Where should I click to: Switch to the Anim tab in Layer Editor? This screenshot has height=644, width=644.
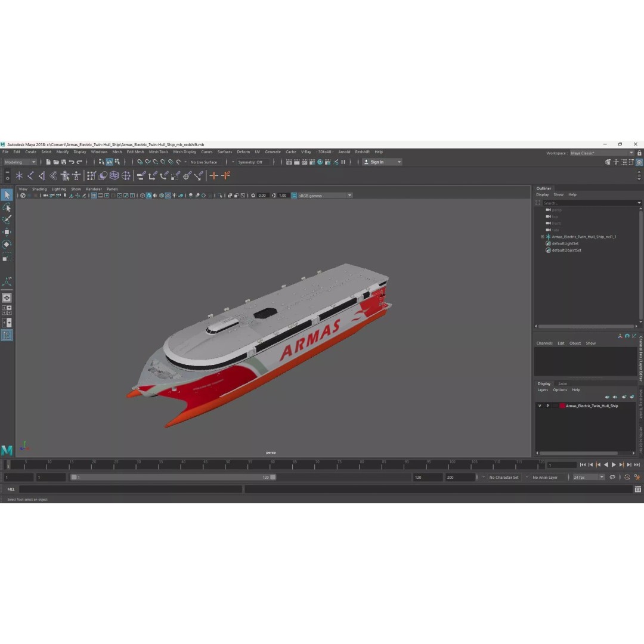[x=562, y=383]
